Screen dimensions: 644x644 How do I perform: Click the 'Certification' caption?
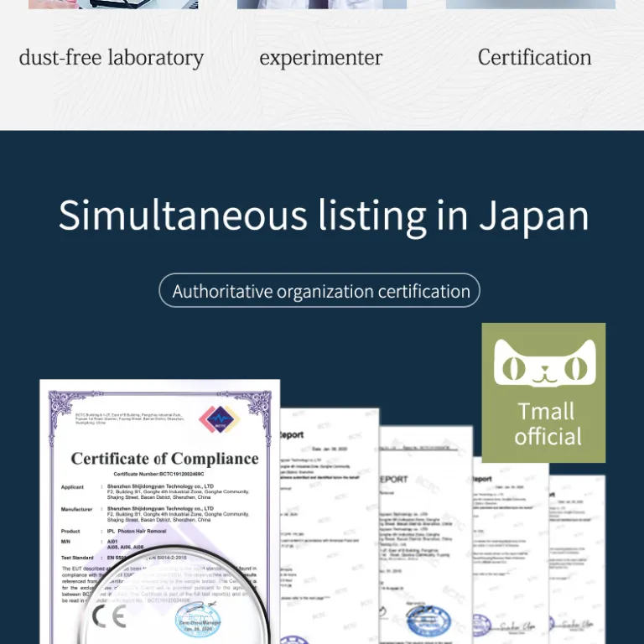pos(534,57)
